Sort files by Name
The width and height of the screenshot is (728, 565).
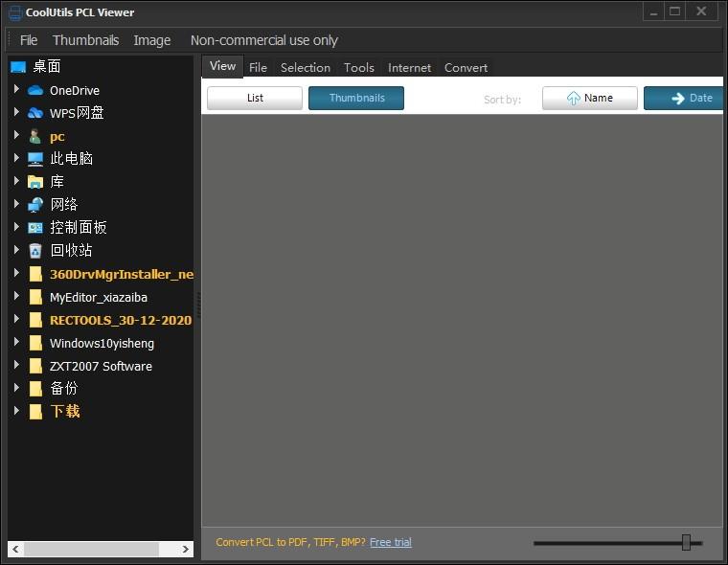(590, 98)
